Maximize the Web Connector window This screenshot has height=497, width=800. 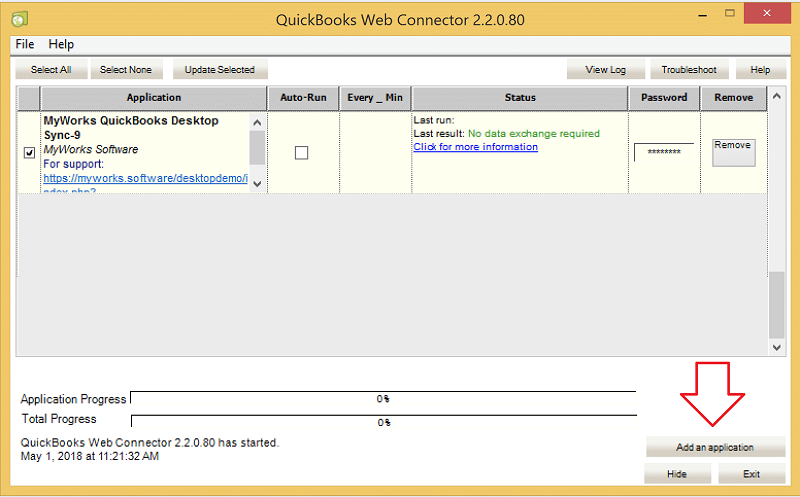point(730,14)
